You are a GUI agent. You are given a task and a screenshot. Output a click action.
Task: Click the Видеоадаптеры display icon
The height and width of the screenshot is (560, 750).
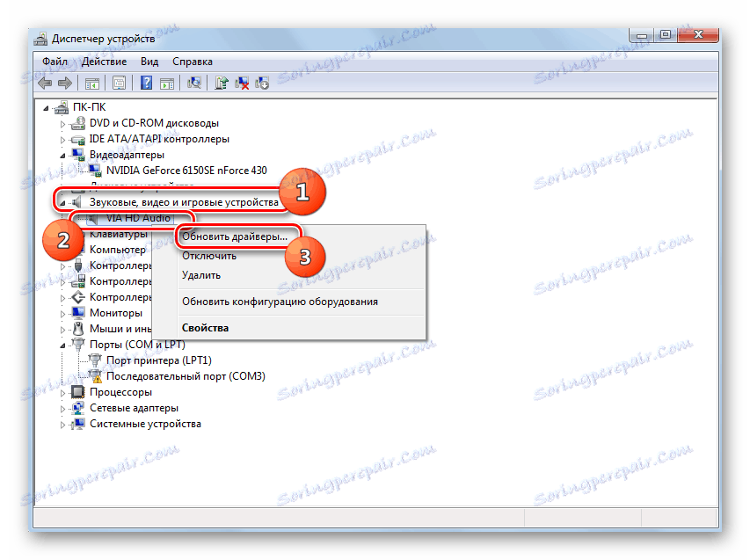(78, 155)
